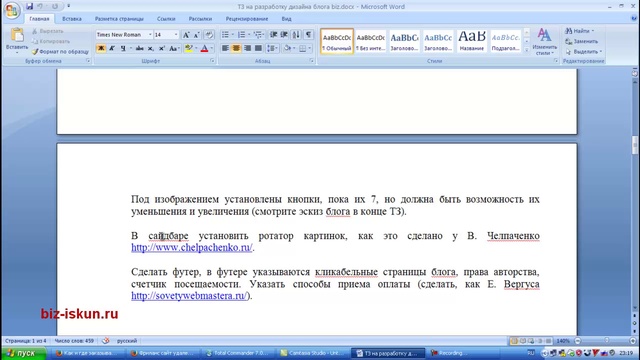Activate Format Painter (Формат по образцу)
Screen dimensions: 640x360
(x=60, y=52)
